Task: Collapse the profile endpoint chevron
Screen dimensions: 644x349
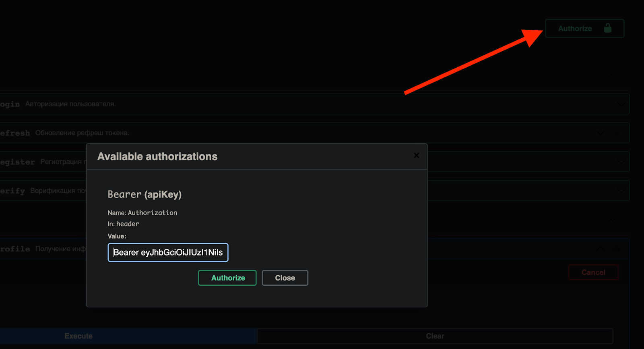Action: pyautogui.click(x=600, y=249)
